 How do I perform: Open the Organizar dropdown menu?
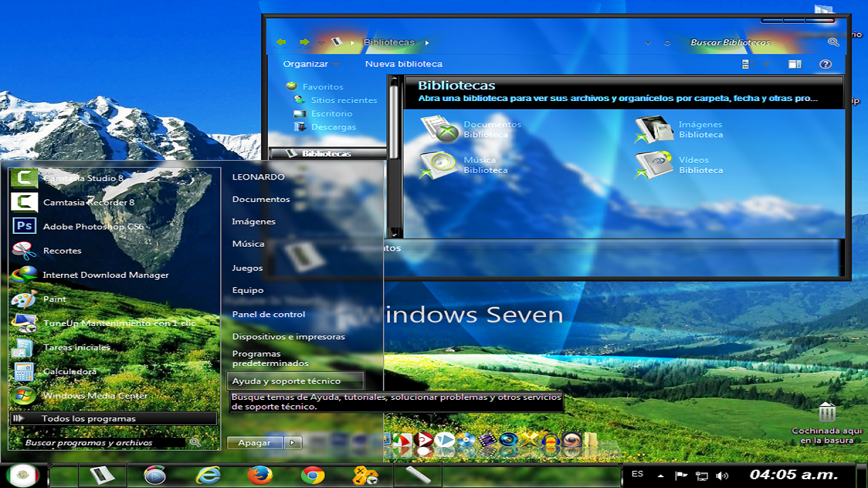coord(311,64)
